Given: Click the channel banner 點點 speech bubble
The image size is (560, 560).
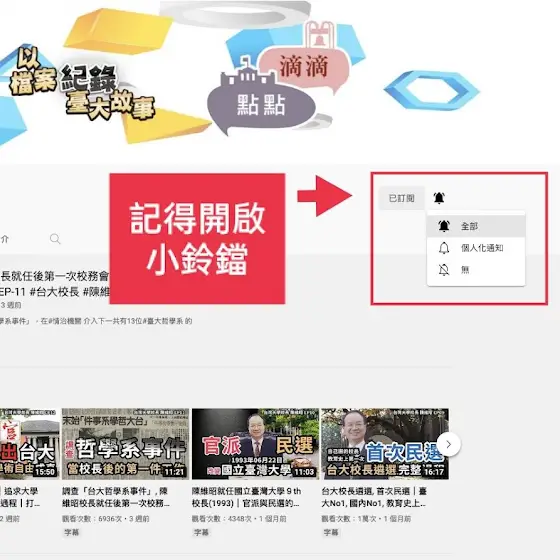Looking at the screenshot, I should [261, 105].
